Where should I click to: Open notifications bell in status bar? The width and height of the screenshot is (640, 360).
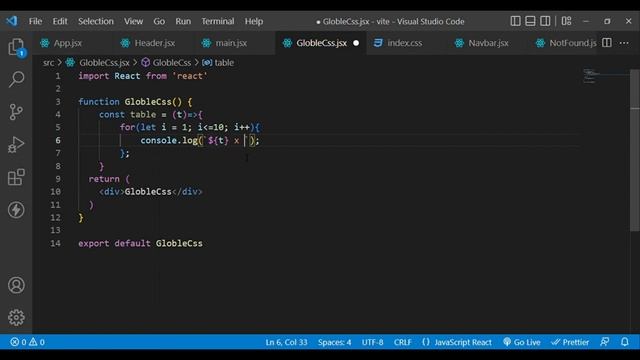pos(624,342)
